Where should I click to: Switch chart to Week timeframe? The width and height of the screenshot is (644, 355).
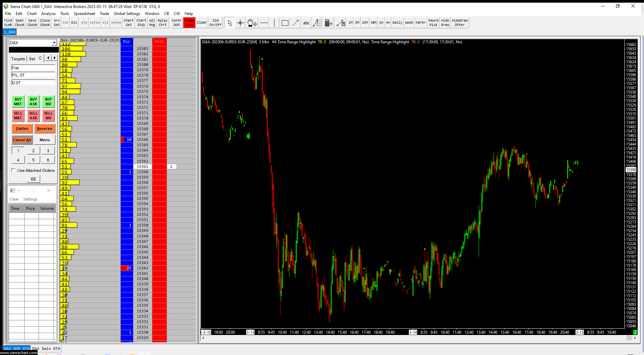click(x=409, y=23)
